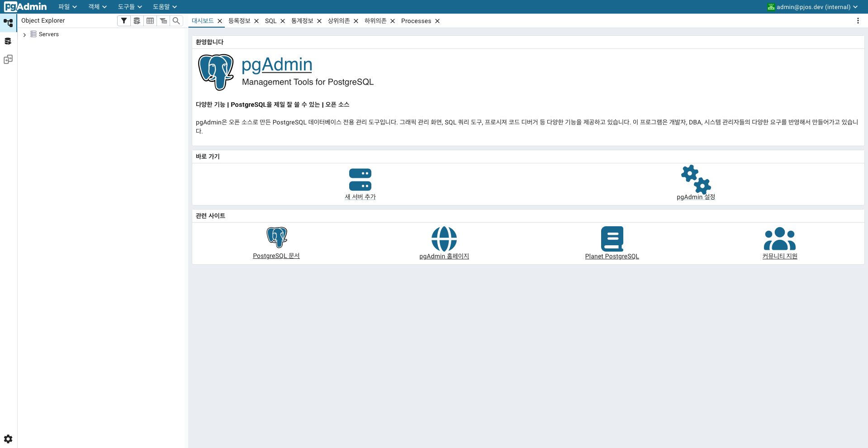Open the PostgreSQL 문서 link

pyautogui.click(x=276, y=256)
